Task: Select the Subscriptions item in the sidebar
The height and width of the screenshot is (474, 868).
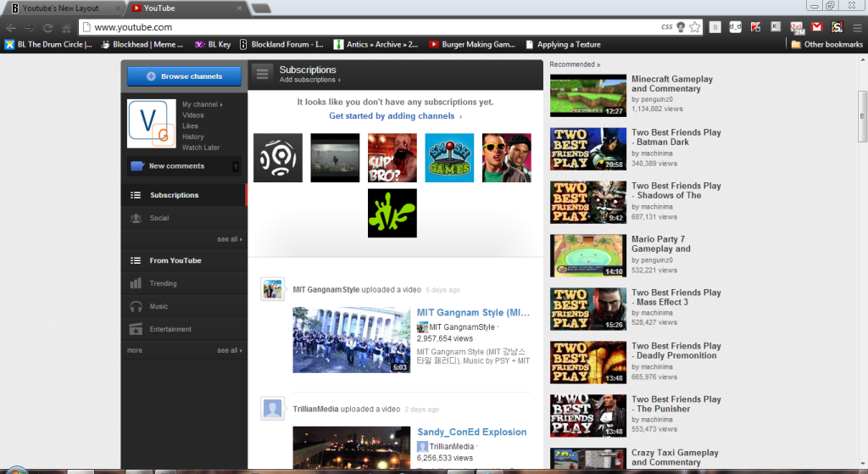Action: (174, 195)
